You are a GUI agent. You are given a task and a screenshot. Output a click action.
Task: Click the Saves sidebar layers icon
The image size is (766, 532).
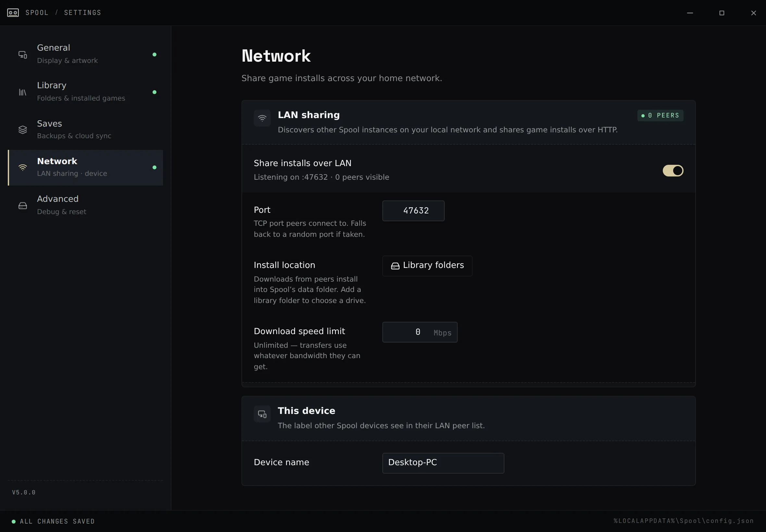pyautogui.click(x=23, y=130)
